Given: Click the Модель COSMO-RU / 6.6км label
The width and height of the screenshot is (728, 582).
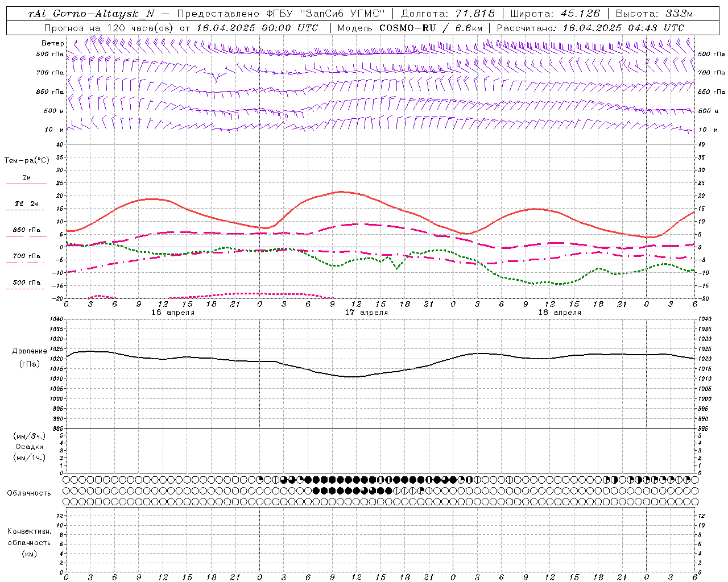Looking at the screenshot, I should (409, 28).
